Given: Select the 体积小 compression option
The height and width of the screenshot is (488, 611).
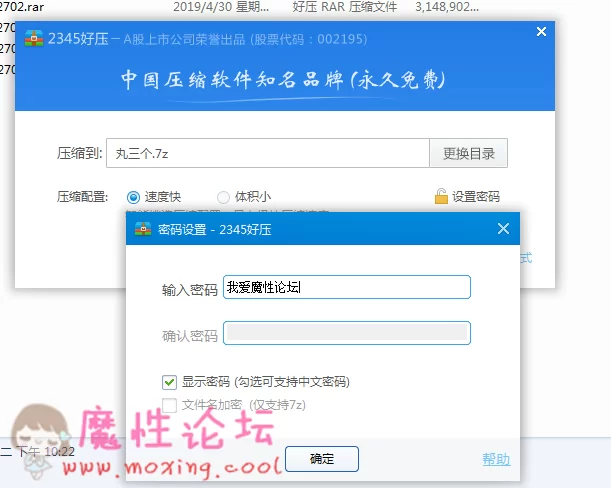Looking at the screenshot, I should (223, 197).
